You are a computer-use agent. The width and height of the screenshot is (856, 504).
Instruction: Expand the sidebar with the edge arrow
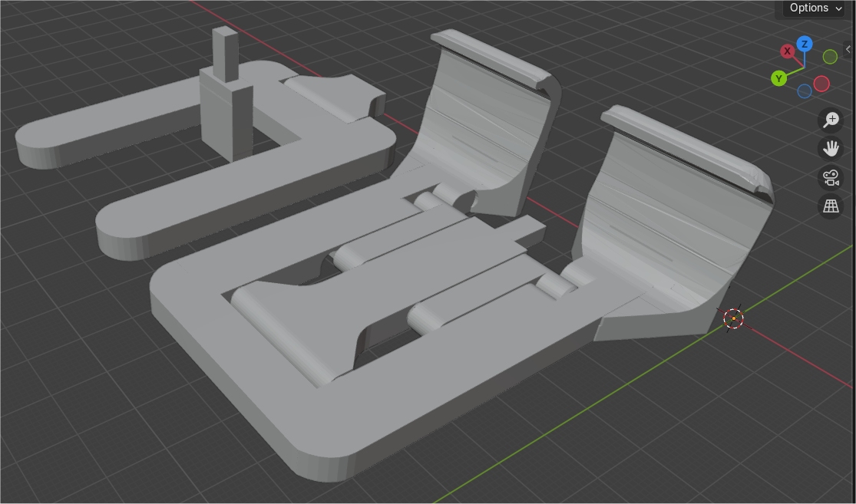click(x=848, y=49)
